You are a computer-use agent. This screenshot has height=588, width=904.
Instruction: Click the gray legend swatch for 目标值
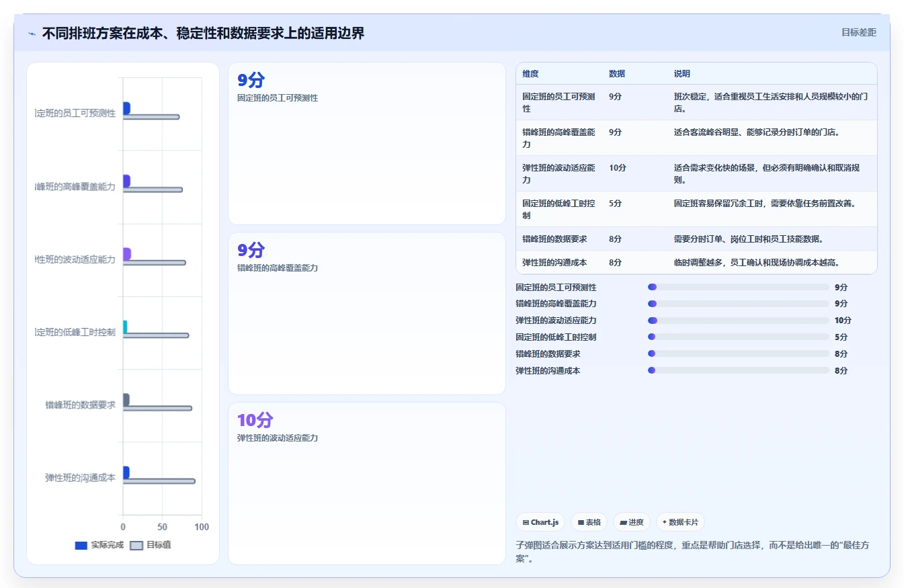click(136, 545)
